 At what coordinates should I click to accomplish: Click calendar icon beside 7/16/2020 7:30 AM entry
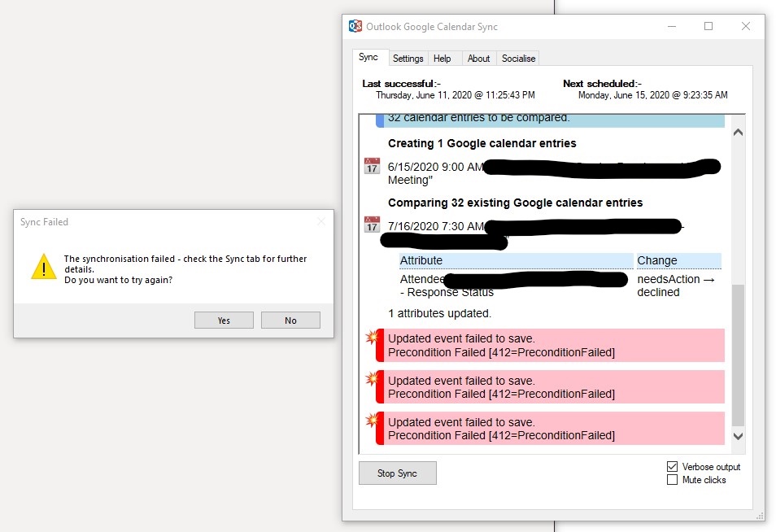click(x=372, y=225)
